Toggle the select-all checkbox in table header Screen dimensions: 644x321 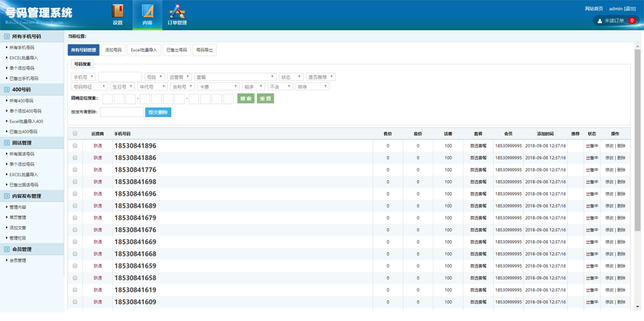click(75, 133)
